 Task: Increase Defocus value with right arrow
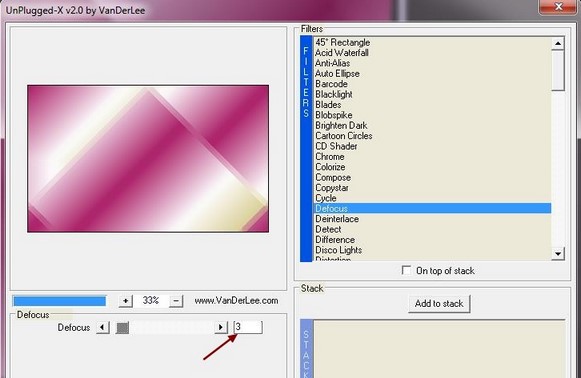221,328
